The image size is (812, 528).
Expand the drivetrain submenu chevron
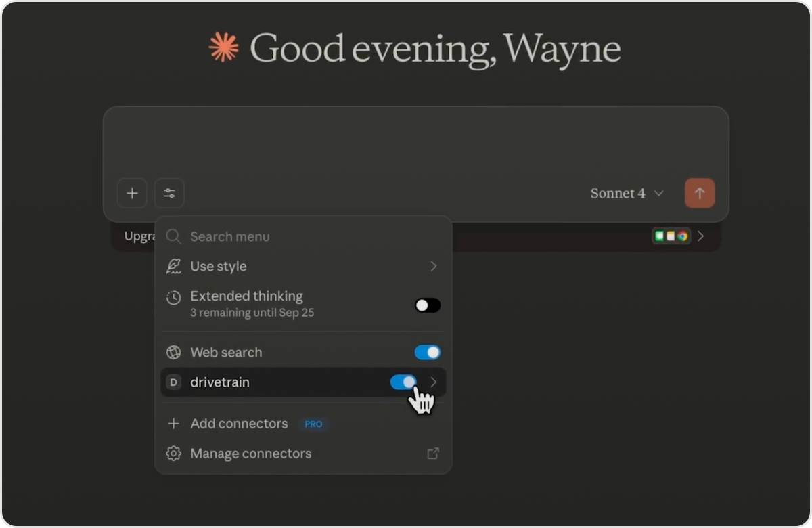pyautogui.click(x=434, y=382)
